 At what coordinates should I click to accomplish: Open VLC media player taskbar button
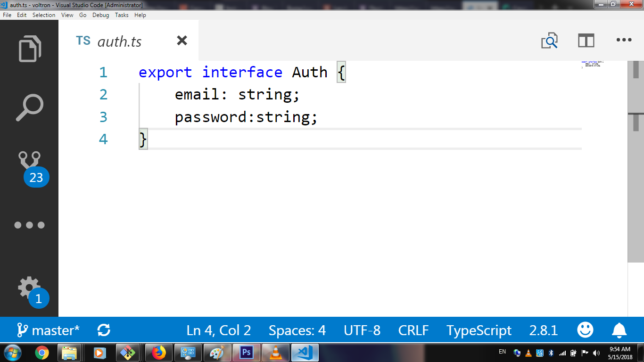276,352
